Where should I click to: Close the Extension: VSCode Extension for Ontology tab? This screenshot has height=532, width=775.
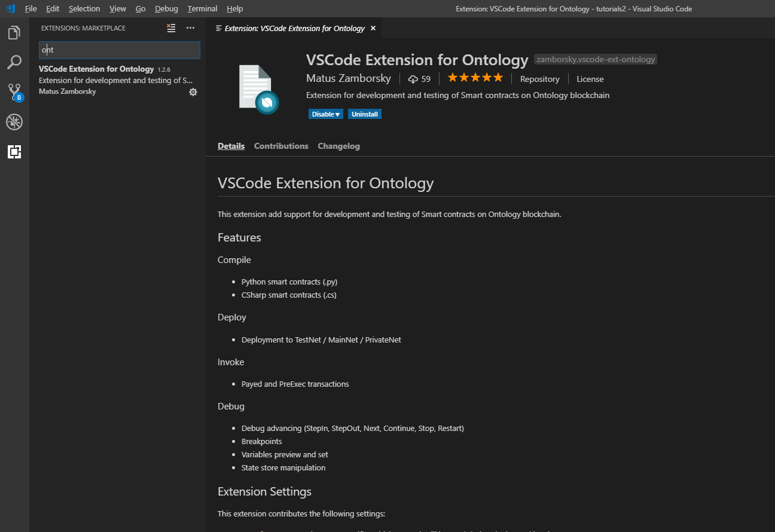click(x=373, y=28)
